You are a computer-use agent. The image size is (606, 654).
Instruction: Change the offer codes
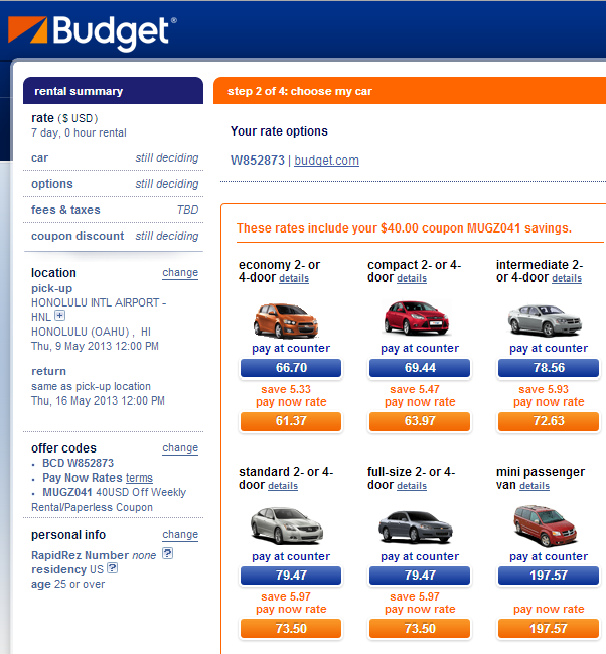point(180,448)
